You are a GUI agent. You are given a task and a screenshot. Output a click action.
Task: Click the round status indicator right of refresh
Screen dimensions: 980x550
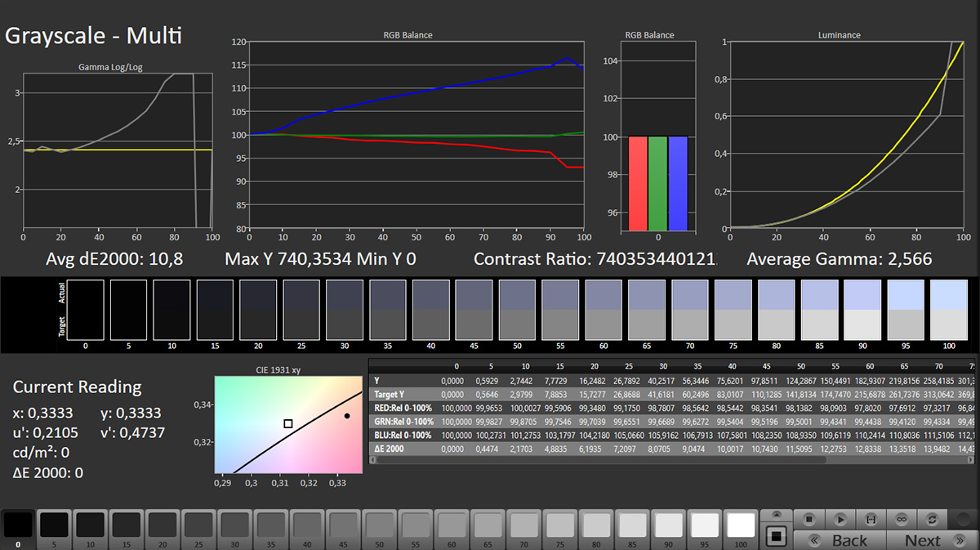tap(964, 518)
